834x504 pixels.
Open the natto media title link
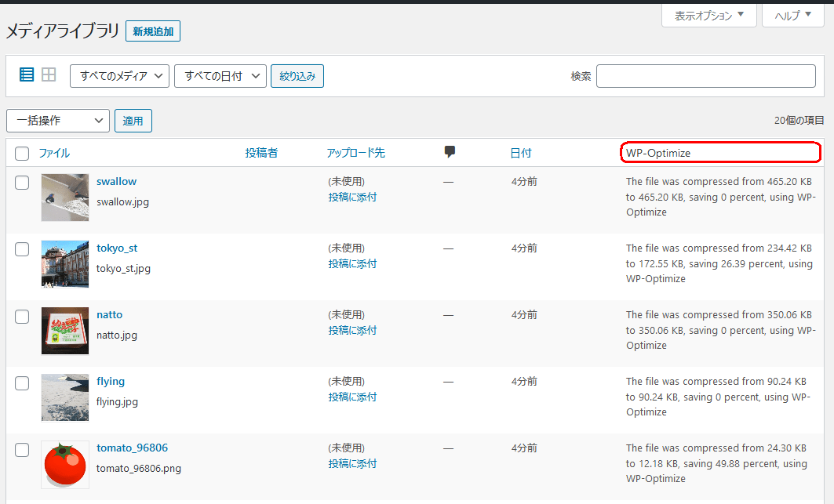(110, 315)
